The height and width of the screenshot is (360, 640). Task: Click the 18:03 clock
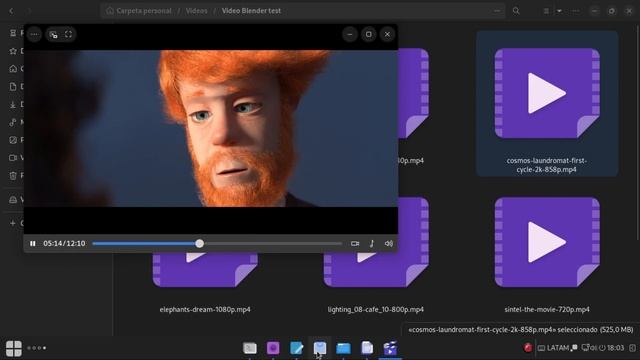[x=616, y=348]
